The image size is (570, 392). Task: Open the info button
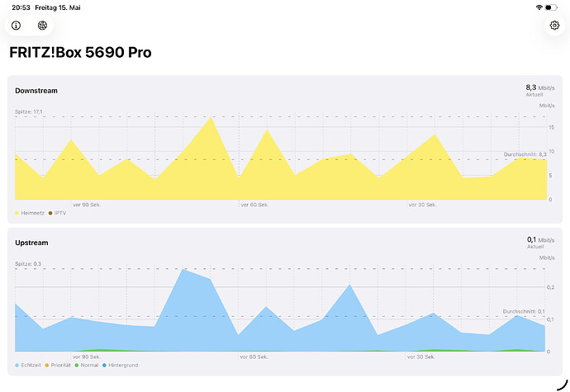pos(16,26)
